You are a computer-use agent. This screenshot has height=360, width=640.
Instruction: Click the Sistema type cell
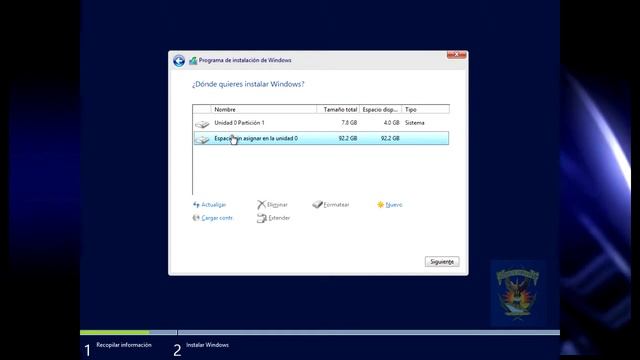(415, 123)
